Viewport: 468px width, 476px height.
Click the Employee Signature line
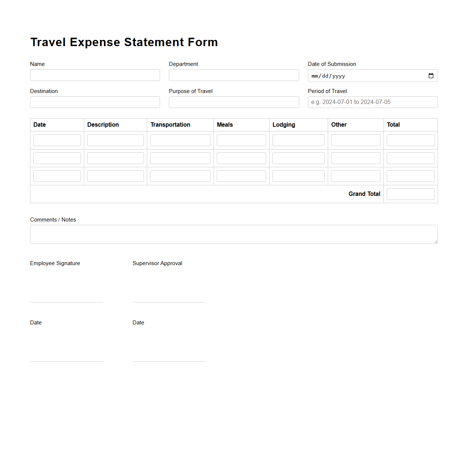click(66, 302)
